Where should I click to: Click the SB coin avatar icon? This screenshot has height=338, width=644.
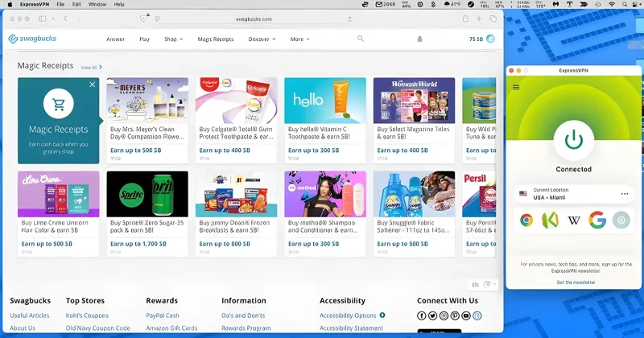tap(490, 39)
